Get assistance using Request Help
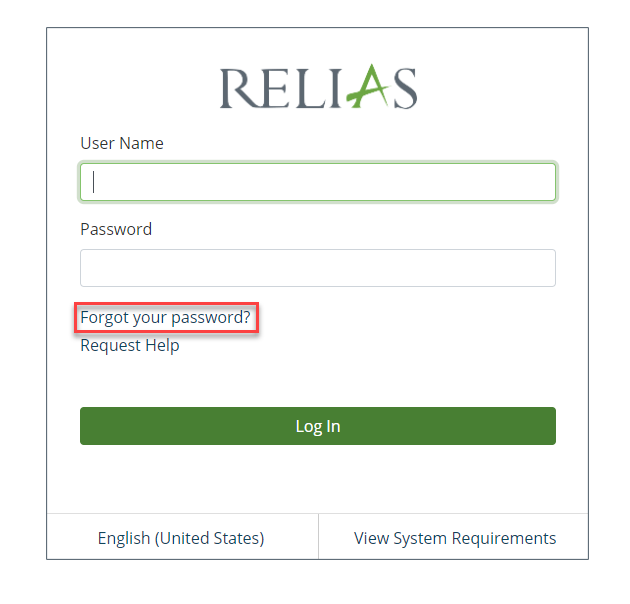 pyautogui.click(x=130, y=346)
